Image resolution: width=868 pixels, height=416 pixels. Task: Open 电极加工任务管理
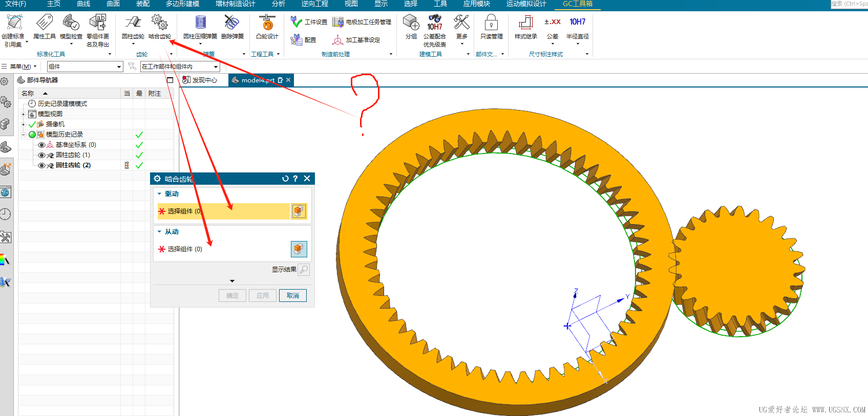362,22
